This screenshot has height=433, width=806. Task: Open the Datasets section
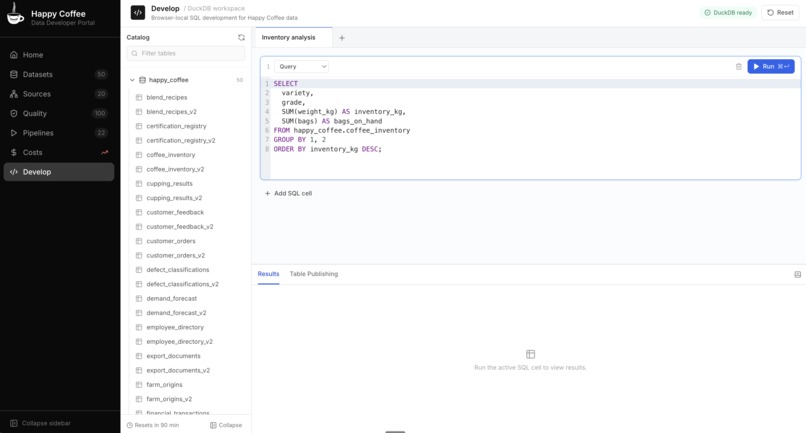tap(59, 75)
